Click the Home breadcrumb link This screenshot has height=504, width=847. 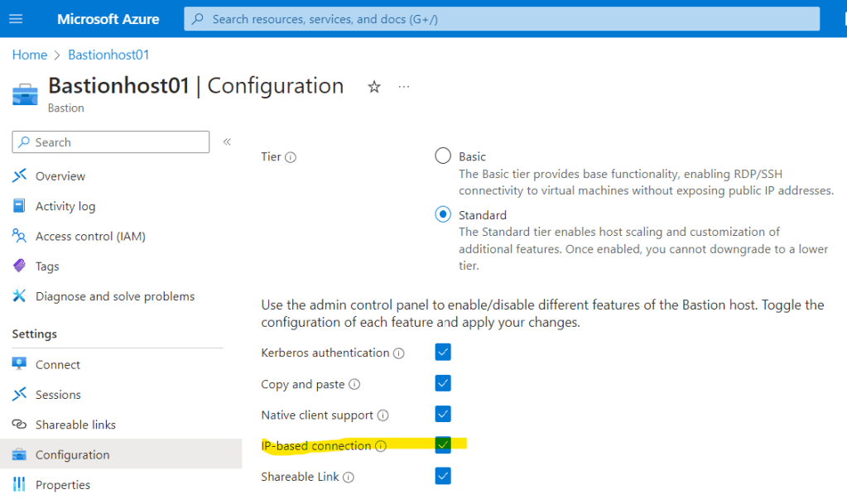pos(30,55)
